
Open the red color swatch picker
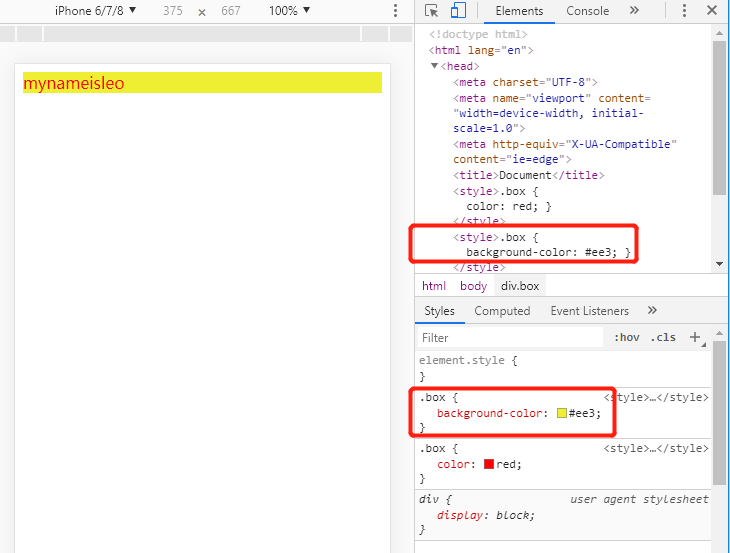click(489, 464)
